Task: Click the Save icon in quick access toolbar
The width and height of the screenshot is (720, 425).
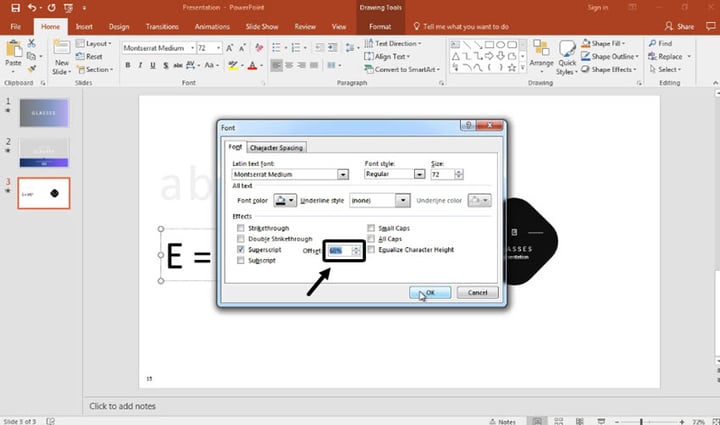Action: [x=15, y=8]
